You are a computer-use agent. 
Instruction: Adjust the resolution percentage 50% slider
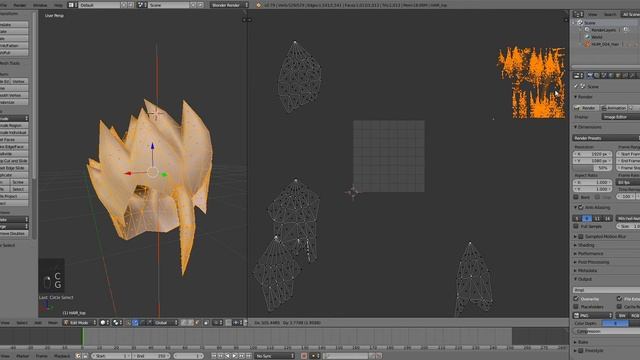[x=593, y=168]
